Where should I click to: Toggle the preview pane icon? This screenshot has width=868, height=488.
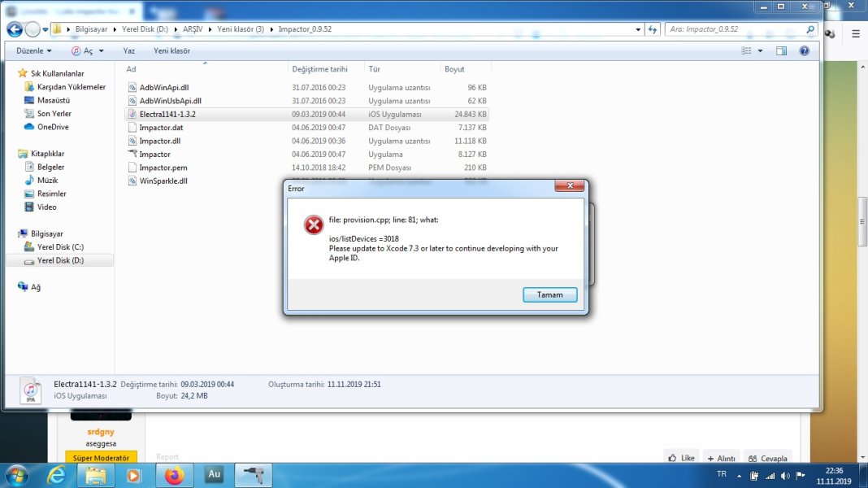pyautogui.click(x=781, y=50)
